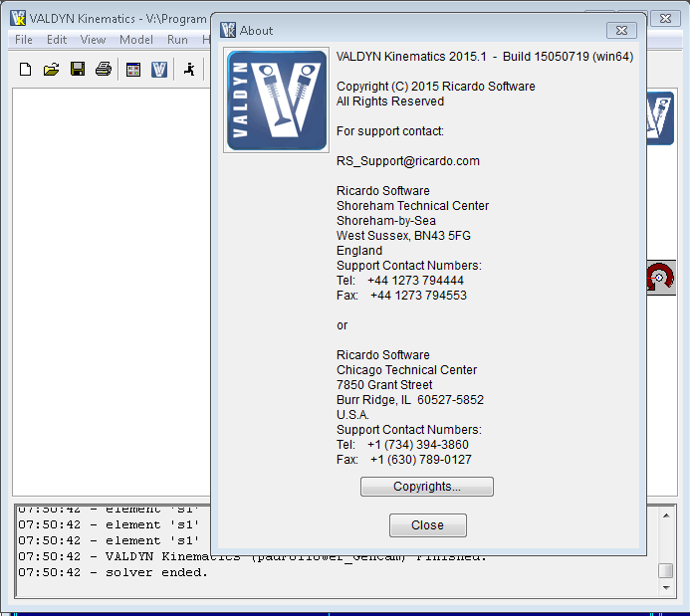
Task: Open a file using the folder icon
Action: pyautogui.click(x=52, y=69)
